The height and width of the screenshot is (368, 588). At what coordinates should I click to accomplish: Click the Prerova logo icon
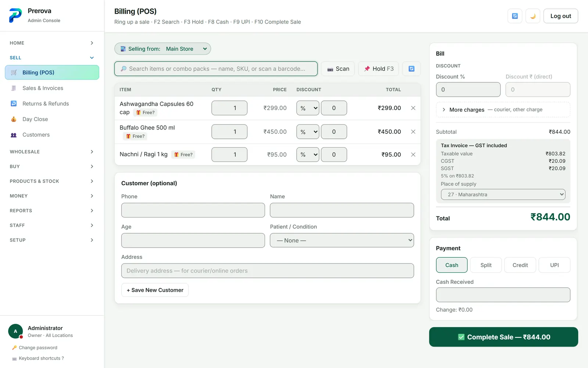pyautogui.click(x=15, y=15)
